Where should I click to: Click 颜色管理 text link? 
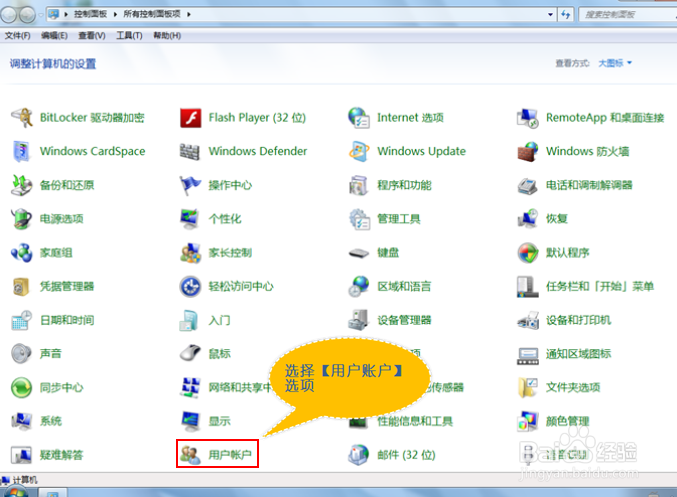[567, 421]
